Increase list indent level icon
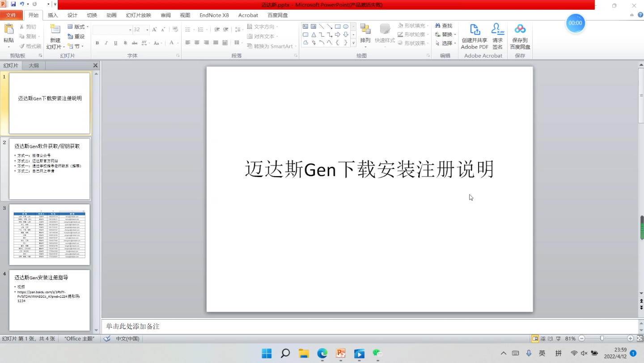Viewport: 644px width, 363px height. pos(227,30)
